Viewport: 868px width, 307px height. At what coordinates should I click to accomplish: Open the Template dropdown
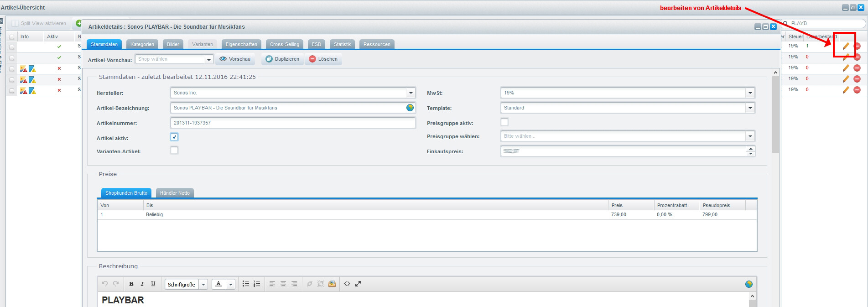[x=750, y=108]
